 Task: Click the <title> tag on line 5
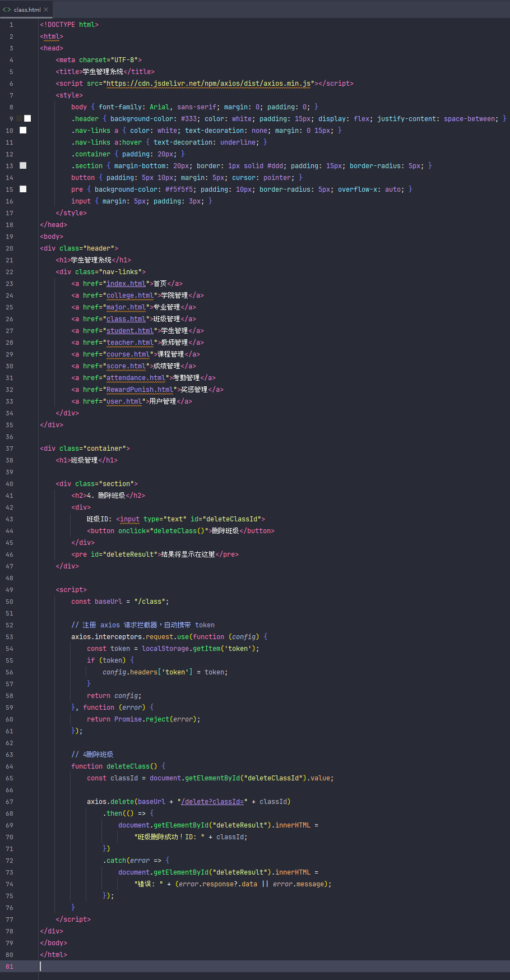(x=69, y=72)
